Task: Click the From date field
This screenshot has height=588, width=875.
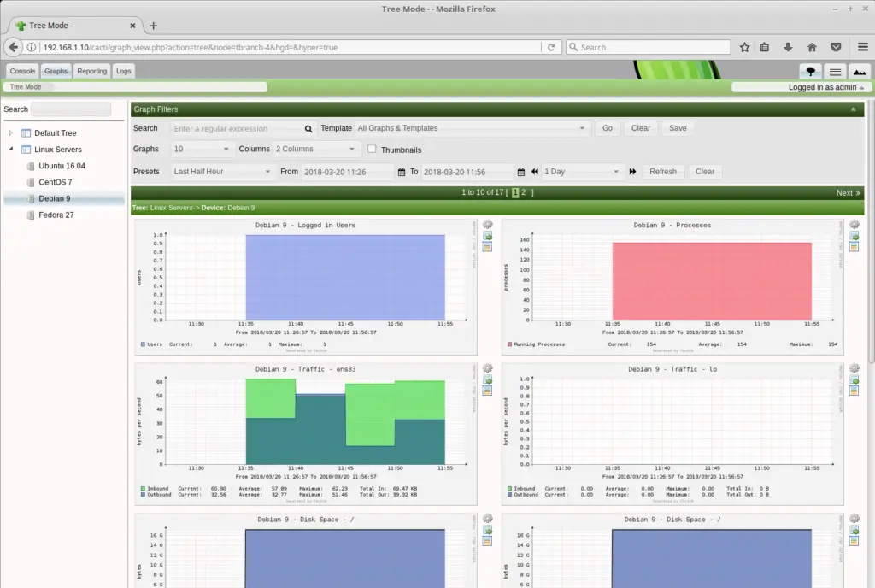Action: (x=347, y=172)
